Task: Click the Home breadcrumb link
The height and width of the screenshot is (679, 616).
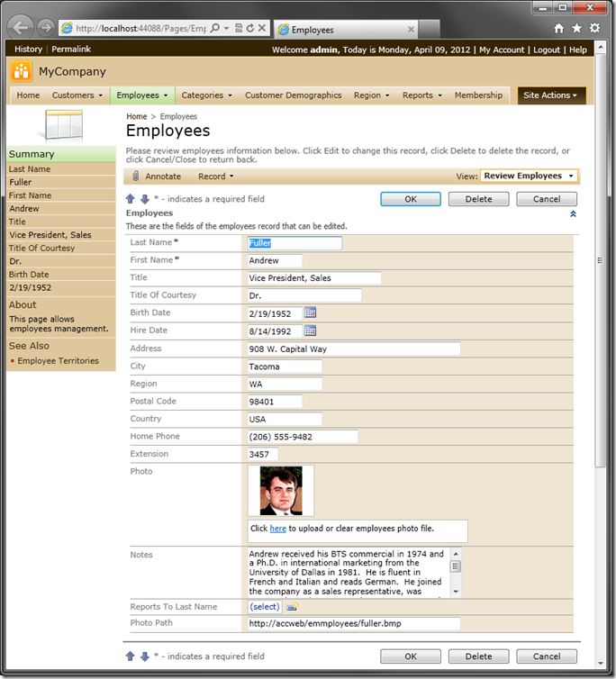Action: (137, 116)
